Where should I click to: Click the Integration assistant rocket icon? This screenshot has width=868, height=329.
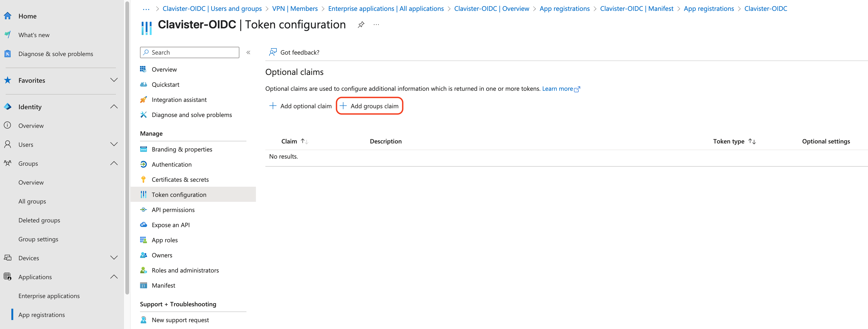(x=144, y=99)
